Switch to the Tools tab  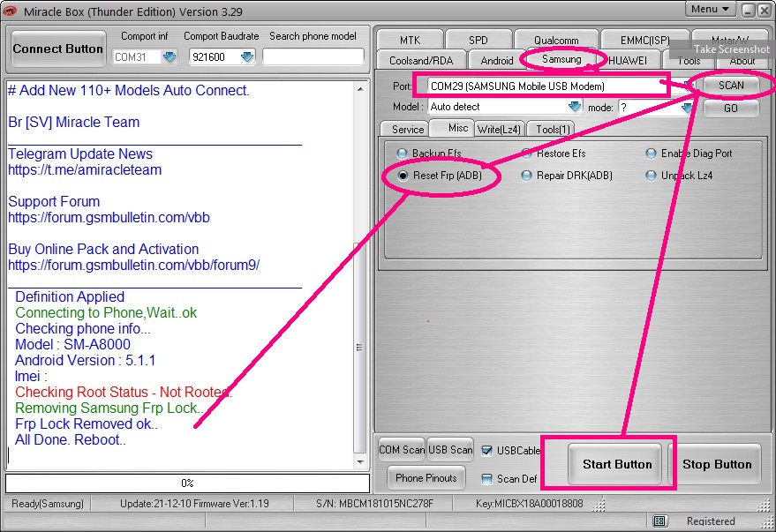pyautogui.click(x=689, y=61)
